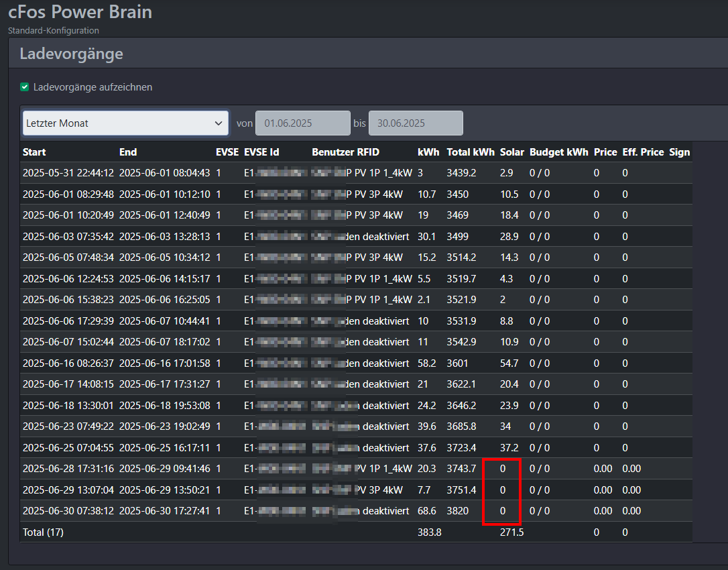Click Total kWh value 3519.7

[461, 279]
